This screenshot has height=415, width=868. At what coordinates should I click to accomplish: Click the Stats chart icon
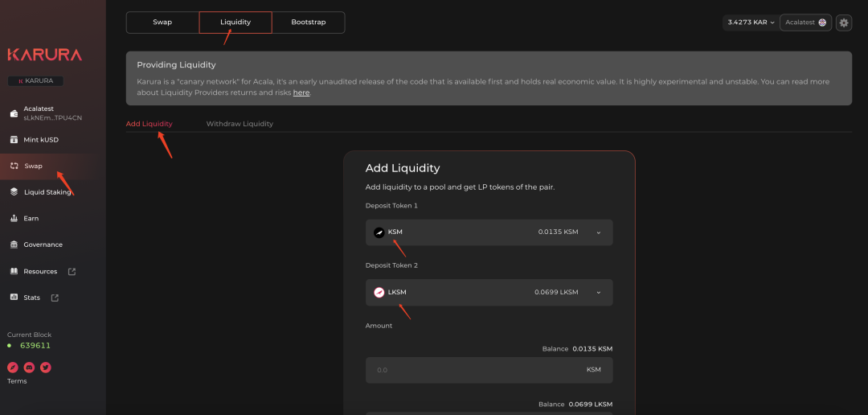tap(14, 298)
